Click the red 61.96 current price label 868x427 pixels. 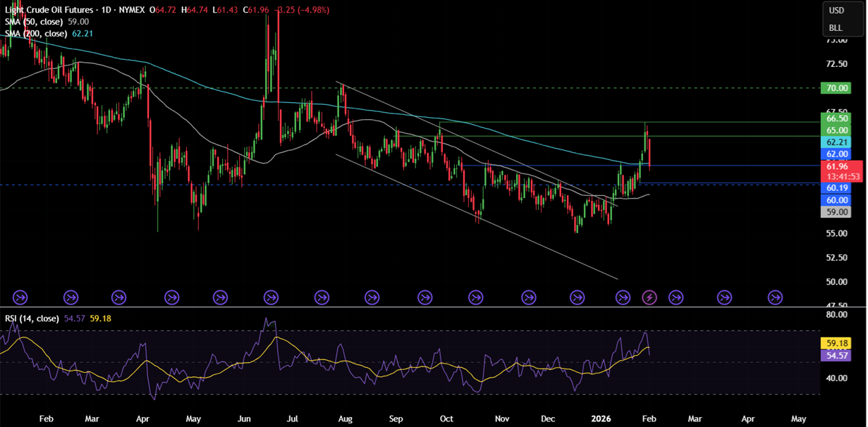(x=836, y=166)
